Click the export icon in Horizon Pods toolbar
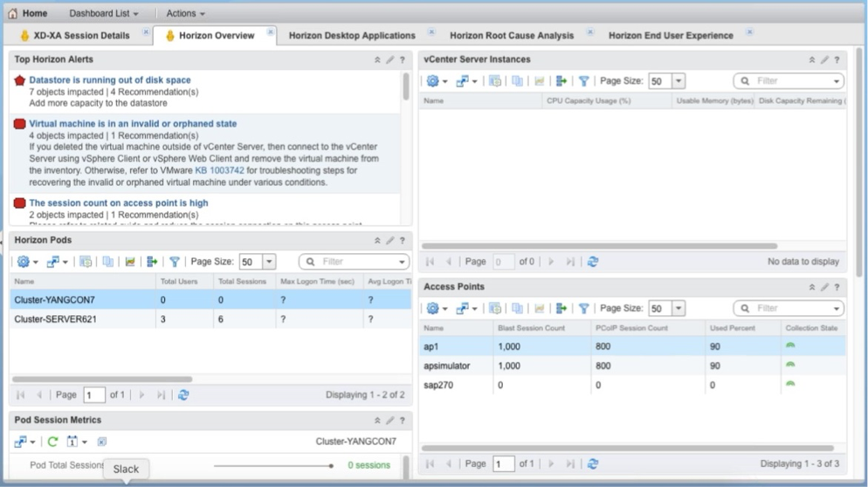 click(x=152, y=262)
